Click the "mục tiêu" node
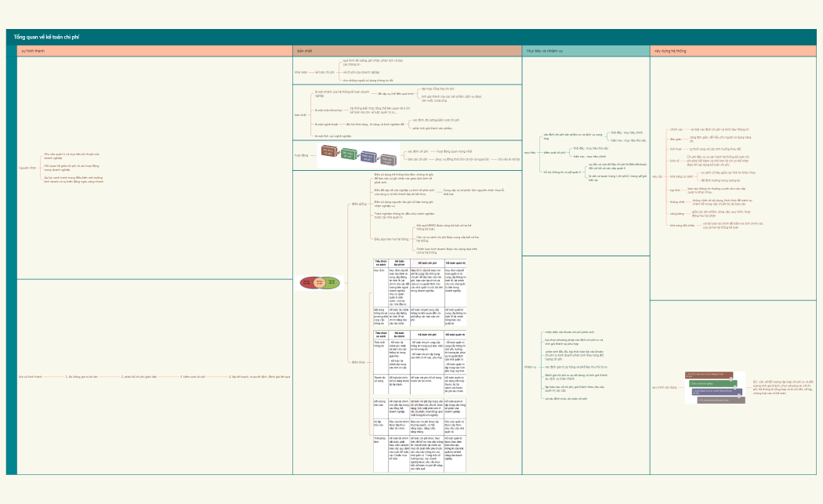 pyautogui.click(x=530, y=153)
